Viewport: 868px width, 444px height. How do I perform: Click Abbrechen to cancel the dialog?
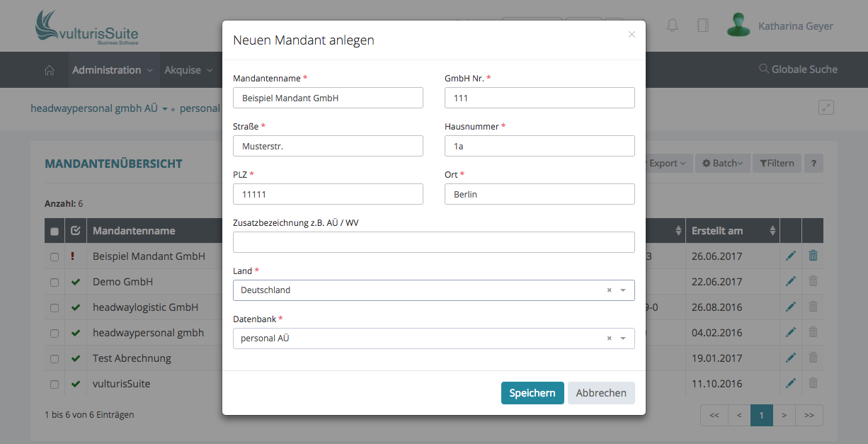pos(600,393)
